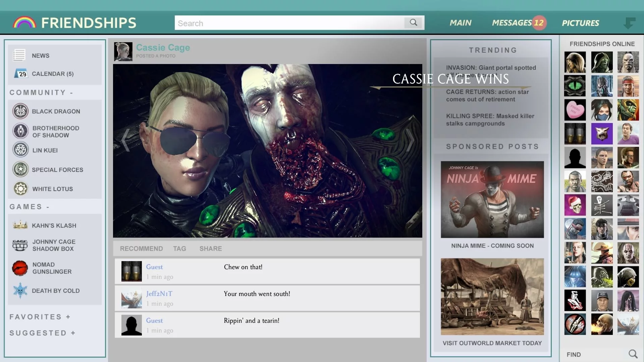Click Tag under the photo
Screen dimensions: 644x362
[x=179, y=248]
